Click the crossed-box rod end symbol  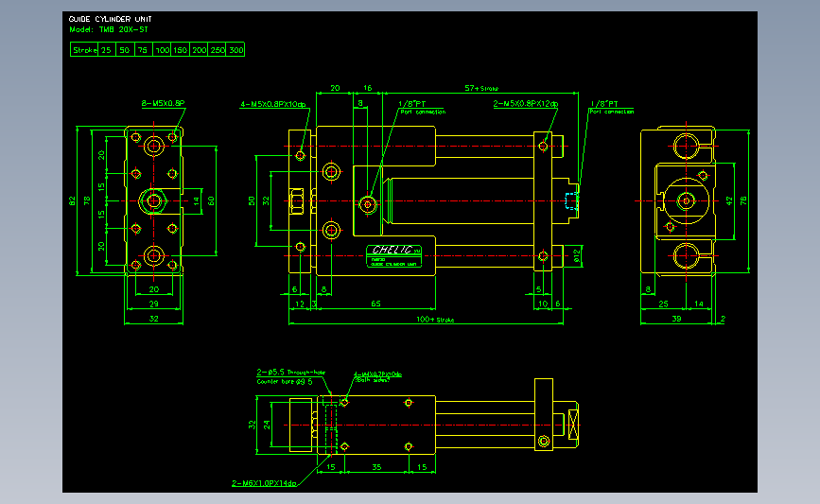[x=573, y=426]
